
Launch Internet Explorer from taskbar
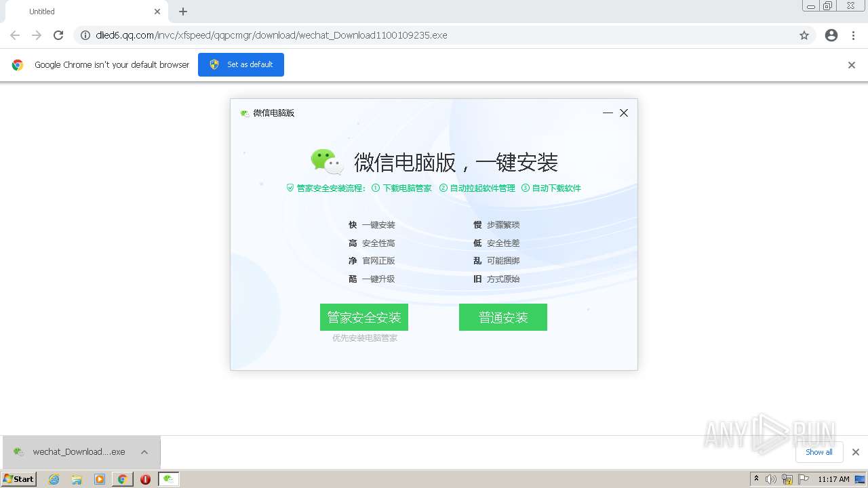point(54,479)
